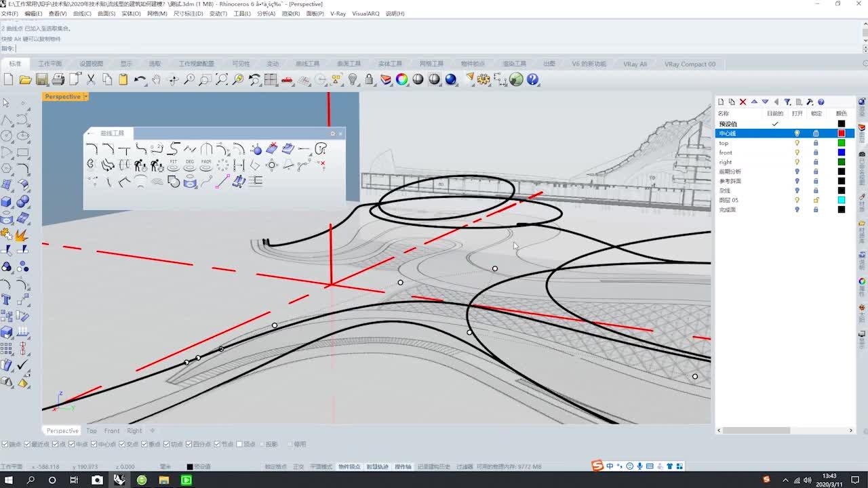The height and width of the screenshot is (488, 868).
Task: Open the VRay Compact 00 toolbar tab
Action: click(x=690, y=64)
